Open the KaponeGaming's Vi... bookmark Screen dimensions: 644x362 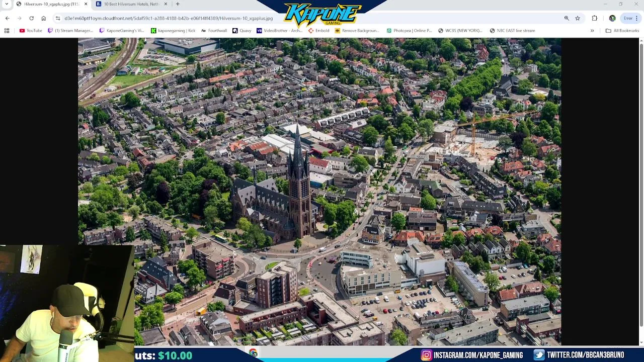(122, 31)
